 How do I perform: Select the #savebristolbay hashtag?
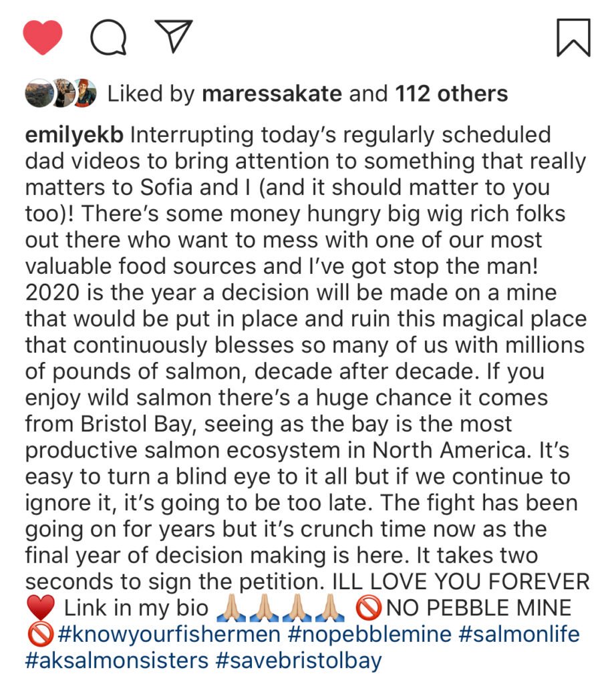[x=299, y=661]
